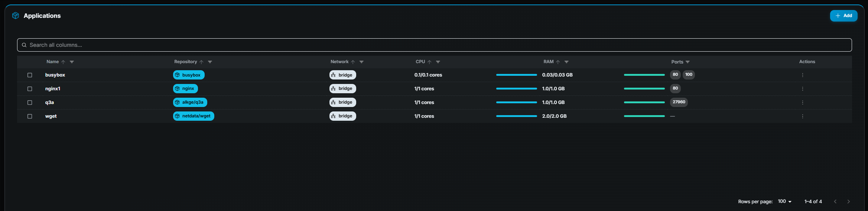Open the CPU column filter icon
868x211 pixels.
[438, 62]
